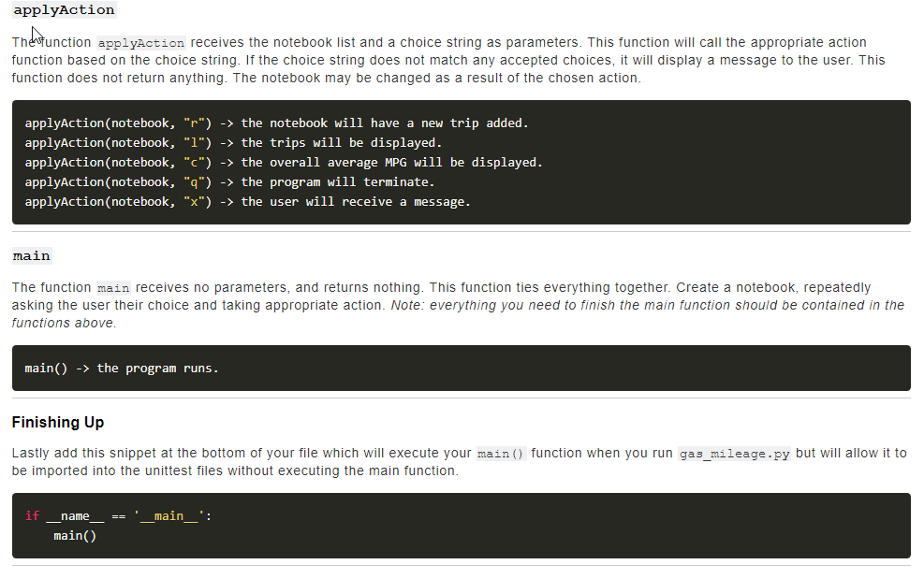Click the Finishing Up heading
The height and width of the screenshot is (579, 924).
coord(58,422)
